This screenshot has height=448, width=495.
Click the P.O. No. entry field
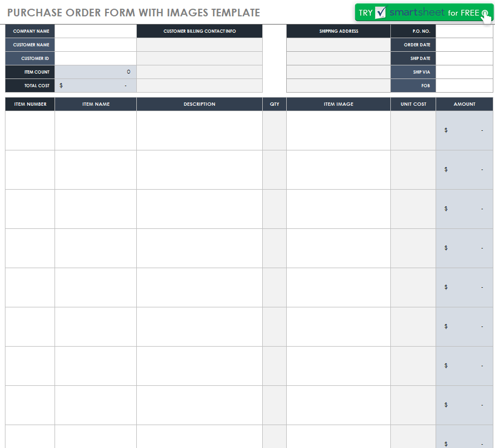pyautogui.click(x=464, y=31)
